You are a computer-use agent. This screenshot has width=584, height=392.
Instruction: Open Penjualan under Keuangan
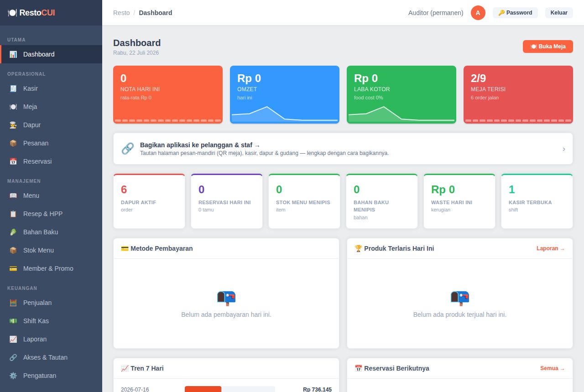(51, 303)
